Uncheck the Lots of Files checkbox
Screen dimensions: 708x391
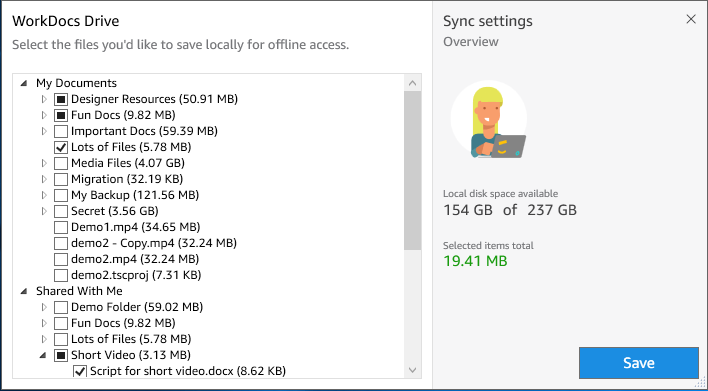click(61, 147)
